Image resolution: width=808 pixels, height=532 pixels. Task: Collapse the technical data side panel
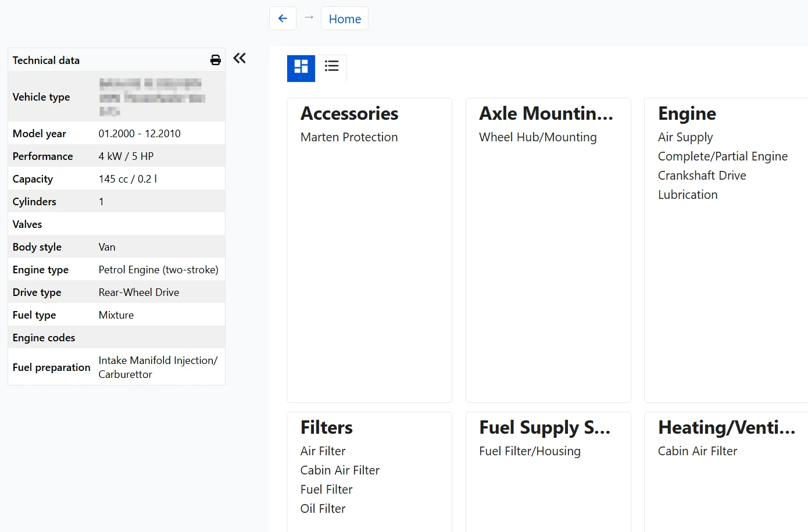click(x=239, y=58)
